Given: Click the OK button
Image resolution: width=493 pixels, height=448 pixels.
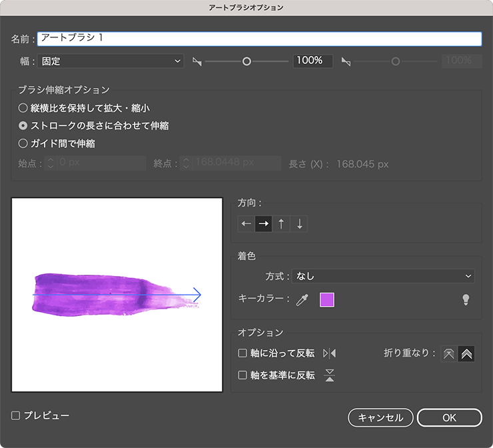Looking at the screenshot, I should [449, 417].
